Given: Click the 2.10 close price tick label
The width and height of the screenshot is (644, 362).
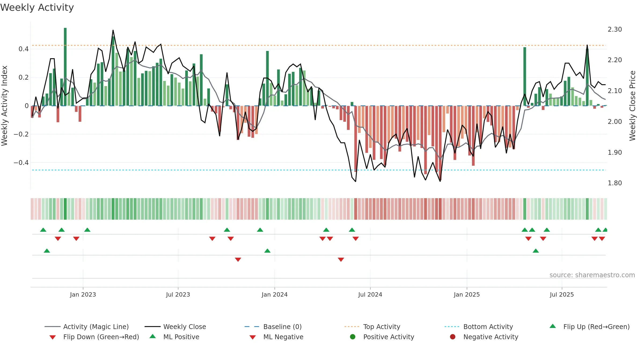Looking at the screenshot, I should (615, 91).
